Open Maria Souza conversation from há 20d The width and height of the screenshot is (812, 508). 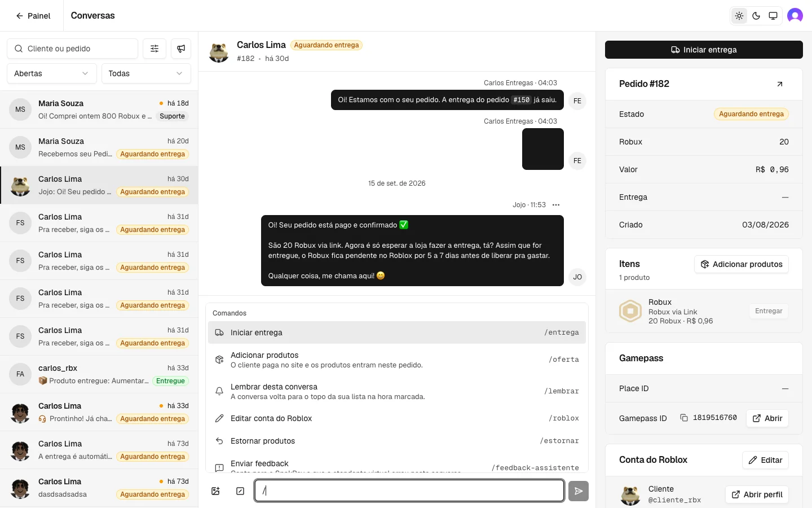coord(99,147)
